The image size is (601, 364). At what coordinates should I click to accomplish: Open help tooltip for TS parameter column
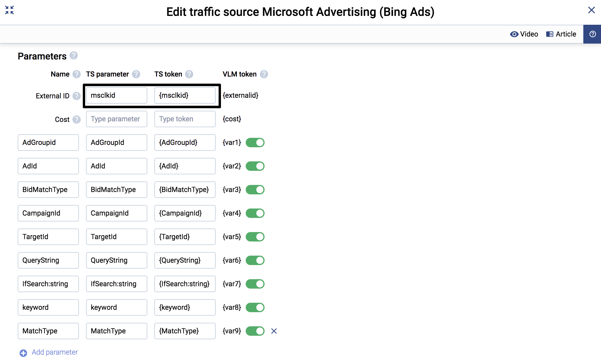point(136,74)
